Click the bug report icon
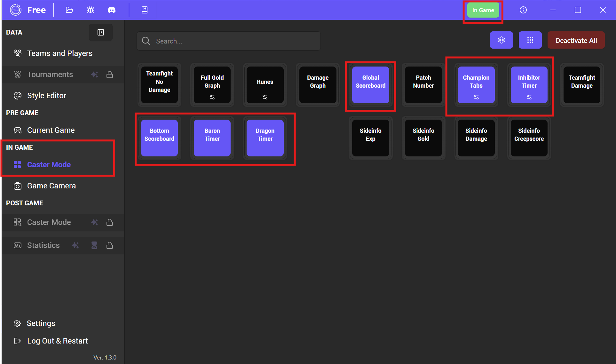The height and width of the screenshot is (364, 616). click(91, 10)
